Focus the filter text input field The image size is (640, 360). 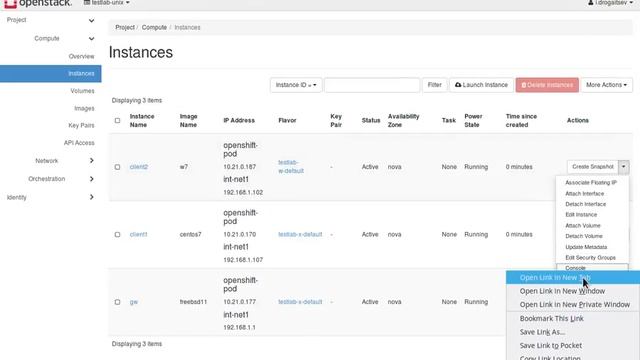coord(372,85)
